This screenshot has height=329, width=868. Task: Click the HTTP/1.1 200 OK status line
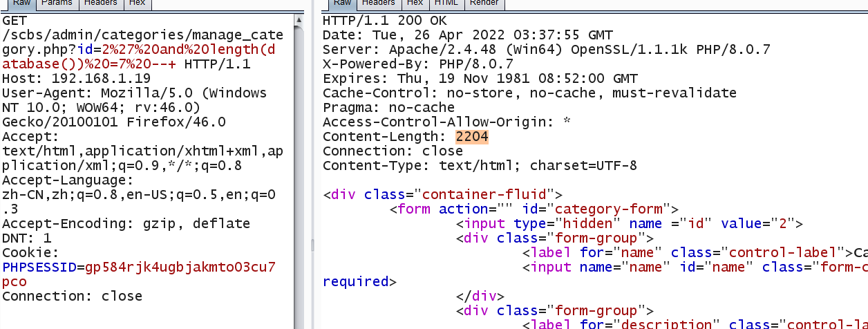click(x=385, y=21)
